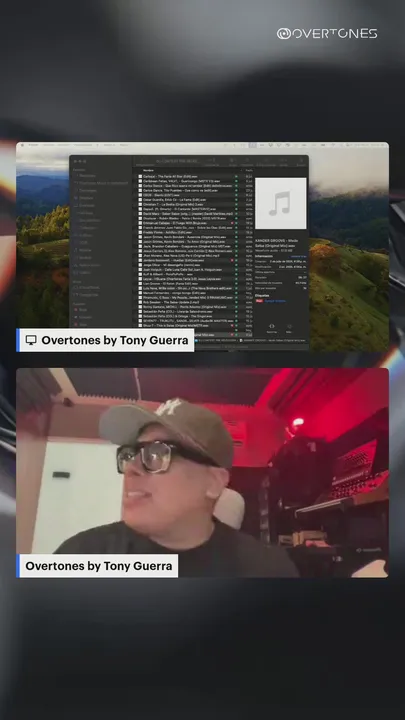Click the Mostrar más link in Información
The image size is (405, 720).
(298, 256)
